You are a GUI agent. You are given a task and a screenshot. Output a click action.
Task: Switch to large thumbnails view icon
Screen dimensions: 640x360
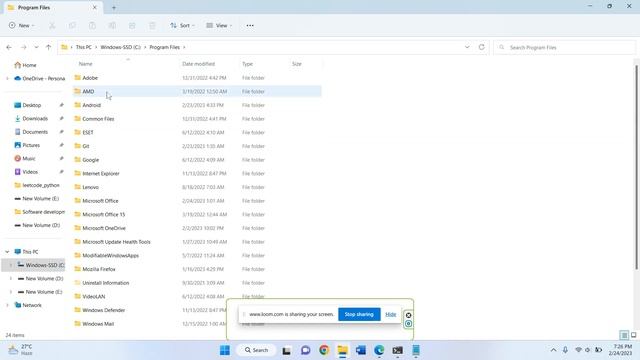click(634, 335)
